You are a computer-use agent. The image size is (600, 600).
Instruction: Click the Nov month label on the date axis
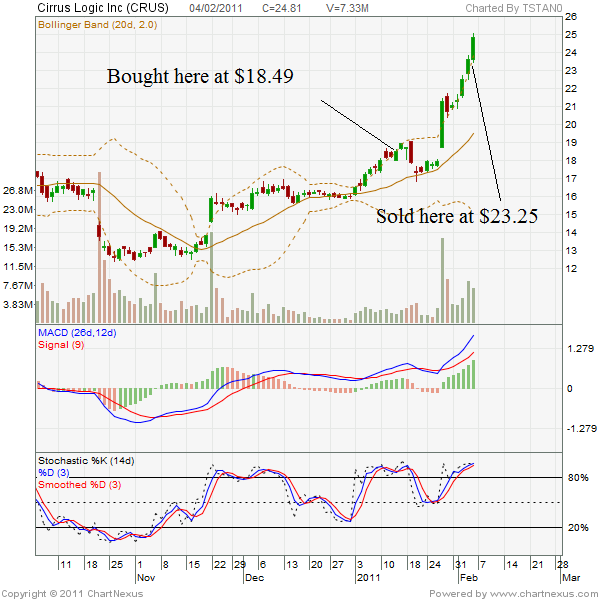click(146, 577)
